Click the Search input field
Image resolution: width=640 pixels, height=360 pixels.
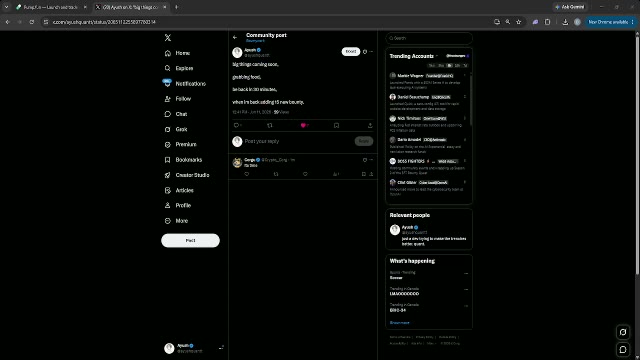click(429, 38)
